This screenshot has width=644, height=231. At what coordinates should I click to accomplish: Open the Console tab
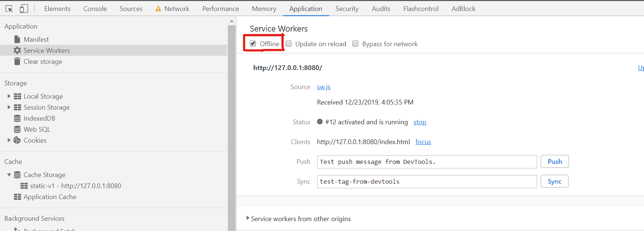point(95,9)
